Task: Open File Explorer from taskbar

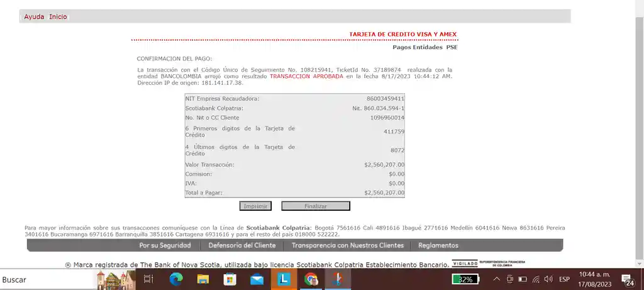Action: (x=203, y=280)
